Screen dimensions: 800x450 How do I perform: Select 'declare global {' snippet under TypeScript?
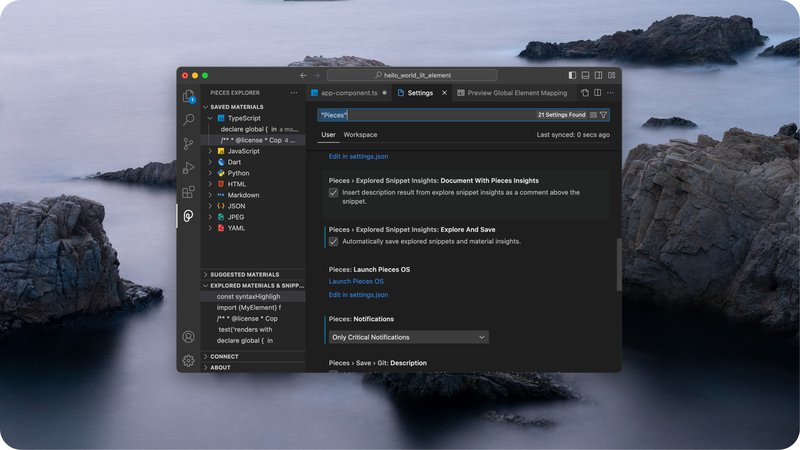(254, 129)
